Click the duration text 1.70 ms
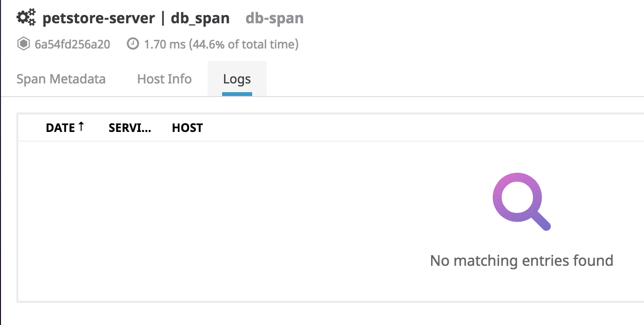The width and height of the screenshot is (644, 325). point(156,44)
